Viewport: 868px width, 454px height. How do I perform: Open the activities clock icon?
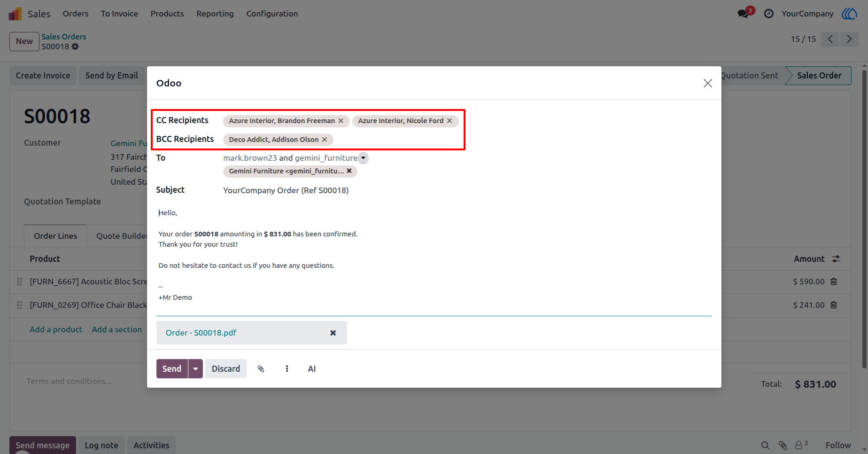769,14
